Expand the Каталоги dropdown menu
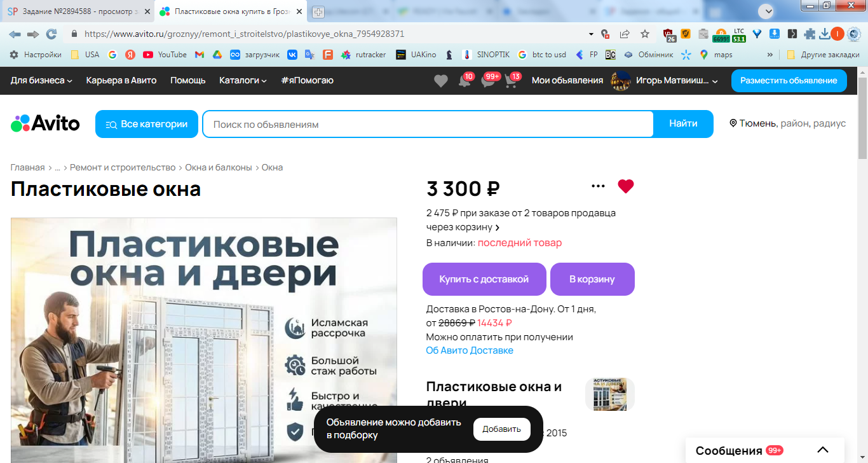 243,80
